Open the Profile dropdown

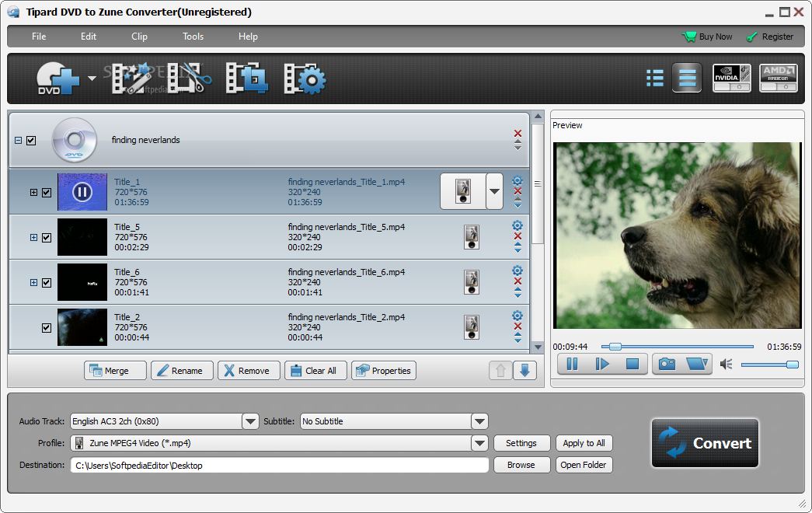click(480, 443)
